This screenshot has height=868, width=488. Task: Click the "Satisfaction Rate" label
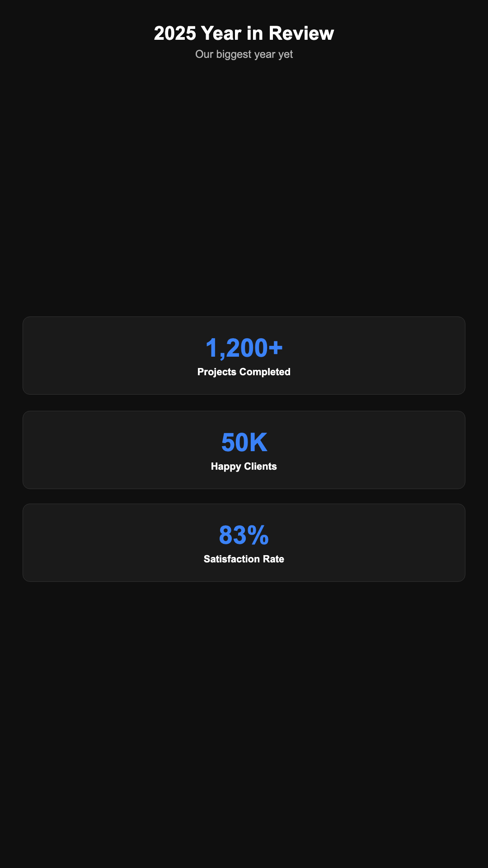pos(244,559)
